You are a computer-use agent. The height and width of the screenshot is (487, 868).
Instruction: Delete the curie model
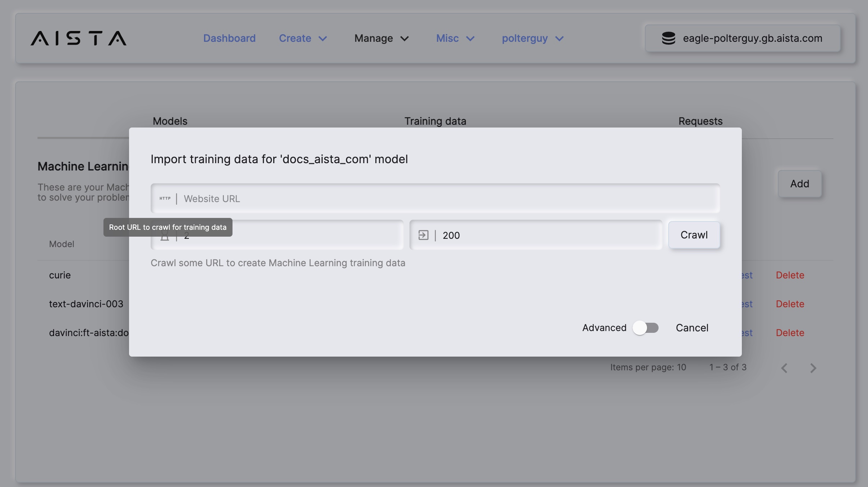click(790, 275)
